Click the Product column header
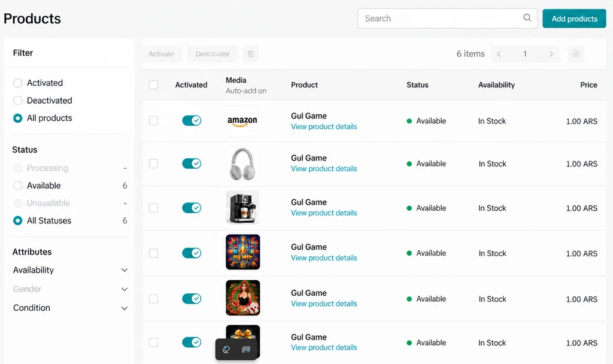613x364 pixels. point(304,85)
